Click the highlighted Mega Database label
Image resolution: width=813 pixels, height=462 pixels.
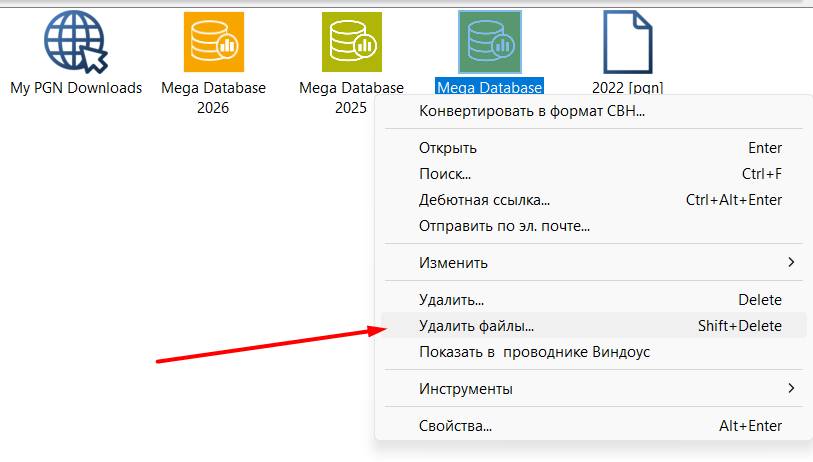(489, 87)
